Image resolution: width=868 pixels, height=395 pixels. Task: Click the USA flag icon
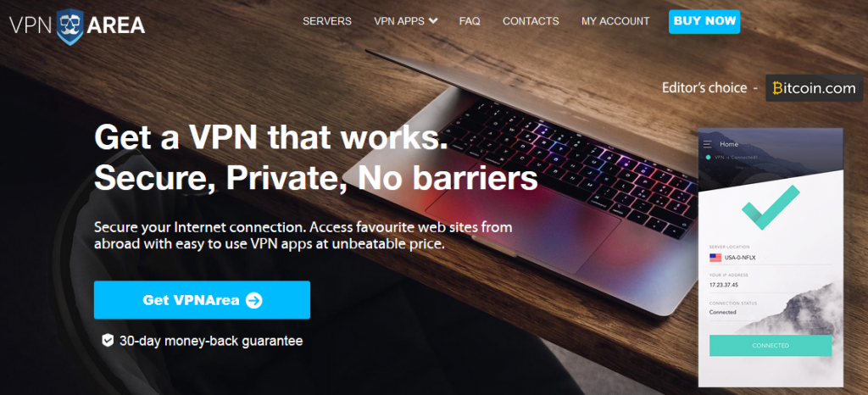(715, 257)
